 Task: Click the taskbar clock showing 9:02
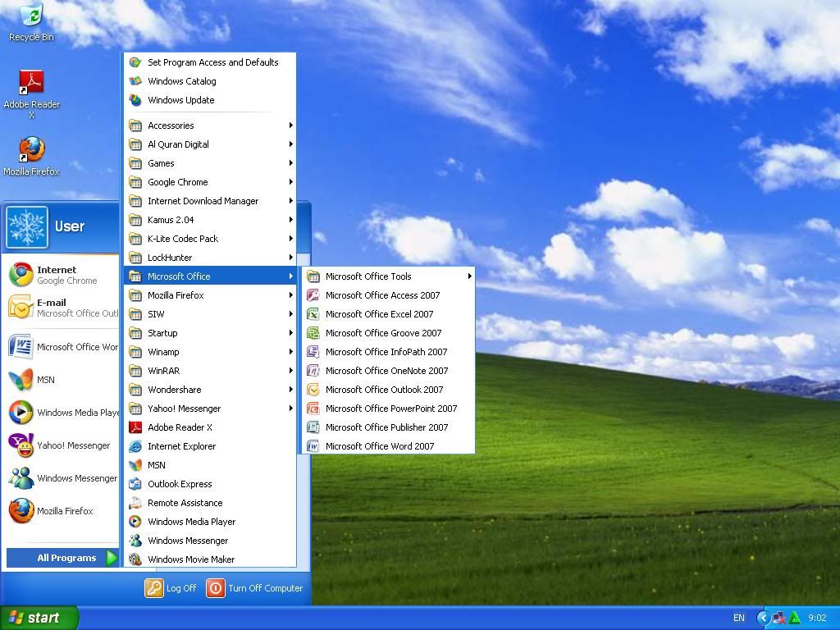coord(818,618)
